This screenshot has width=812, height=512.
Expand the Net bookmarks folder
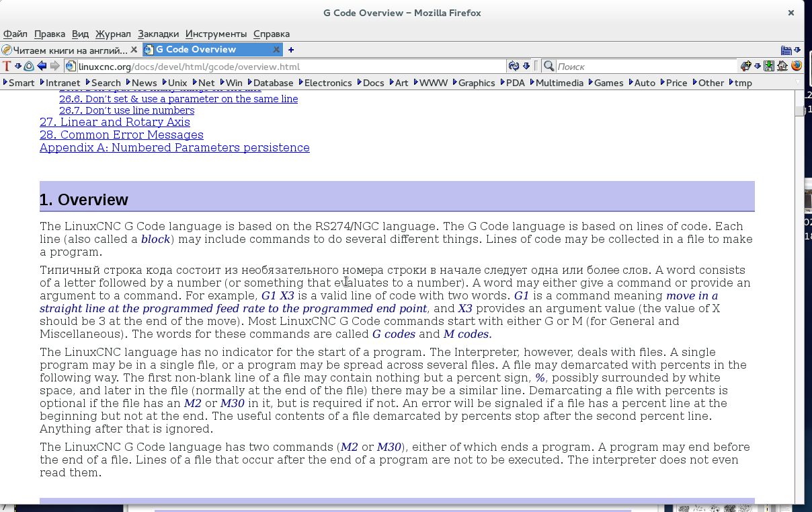point(203,83)
